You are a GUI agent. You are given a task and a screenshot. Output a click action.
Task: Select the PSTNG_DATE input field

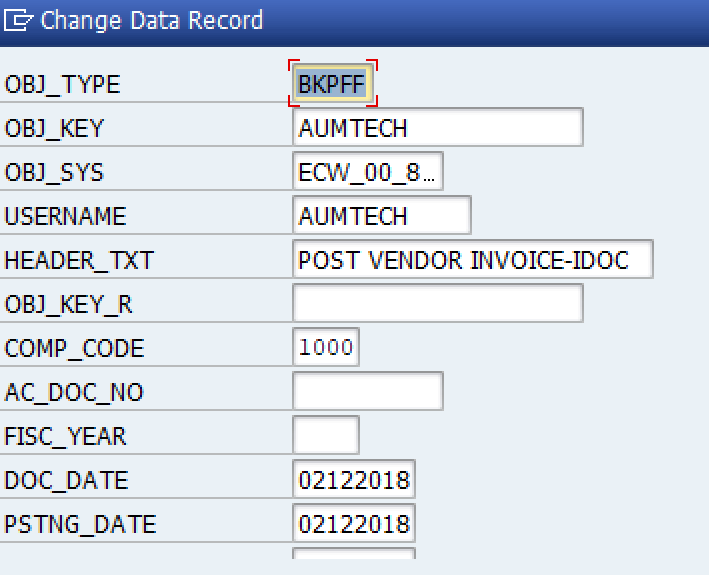(354, 524)
